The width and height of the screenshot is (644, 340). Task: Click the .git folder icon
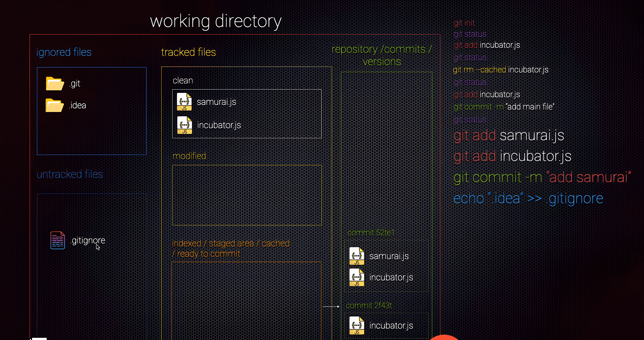(55, 84)
